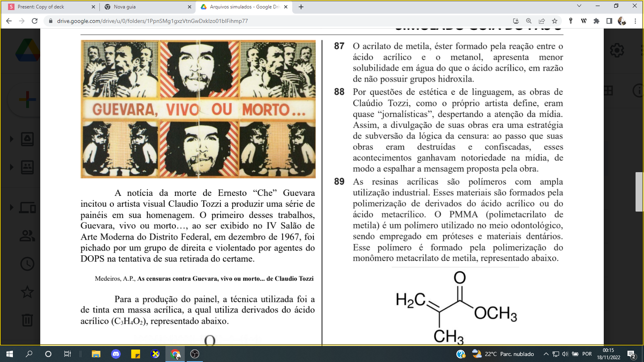
Task: Open Shared with me people icon
Action: click(27, 236)
